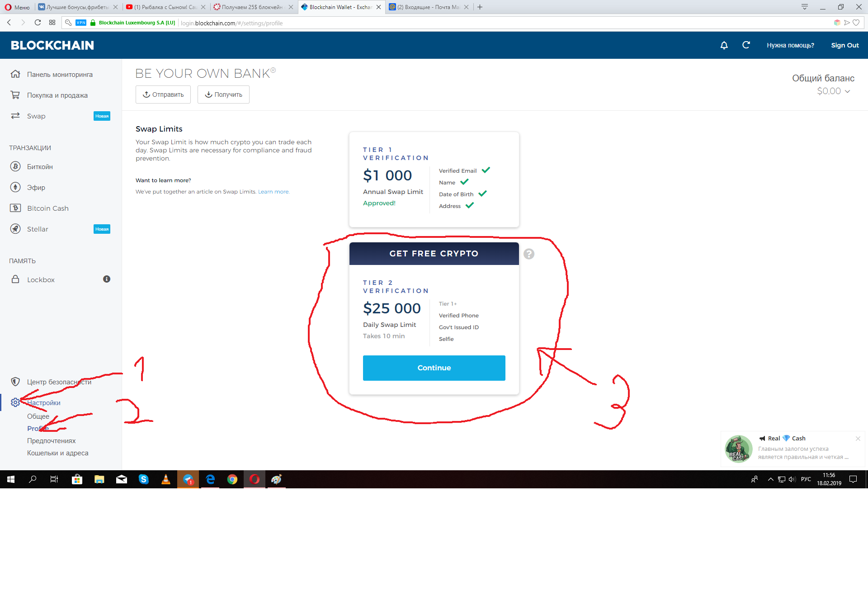The image size is (868, 605).
Task: Select the Предпочтениях settings subitem
Action: point(51,440)
